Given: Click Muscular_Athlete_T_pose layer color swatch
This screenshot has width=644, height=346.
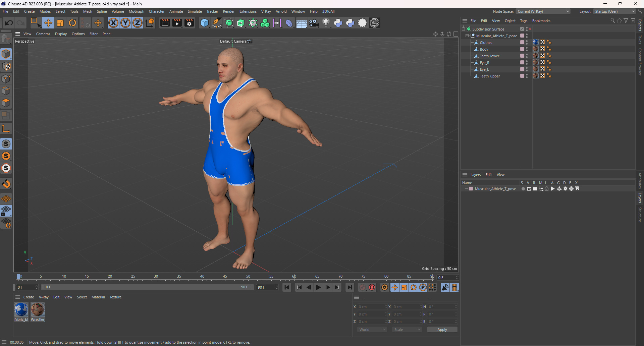Looking at the screenshot, I should (471, 189).
